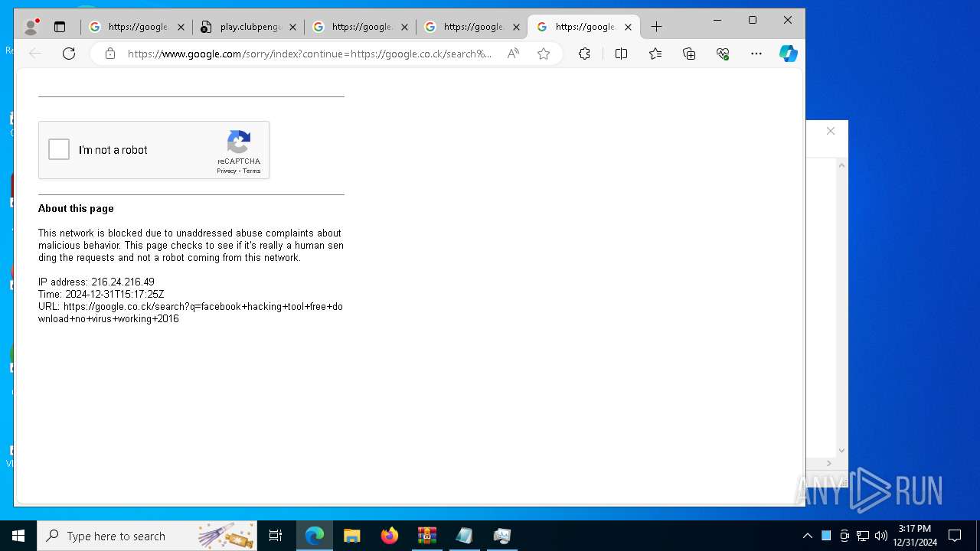Switch to play.clubpenguin tab
The height and width of the screenshot is (551, 980).
pyautogui.click(x=248, y=27)
